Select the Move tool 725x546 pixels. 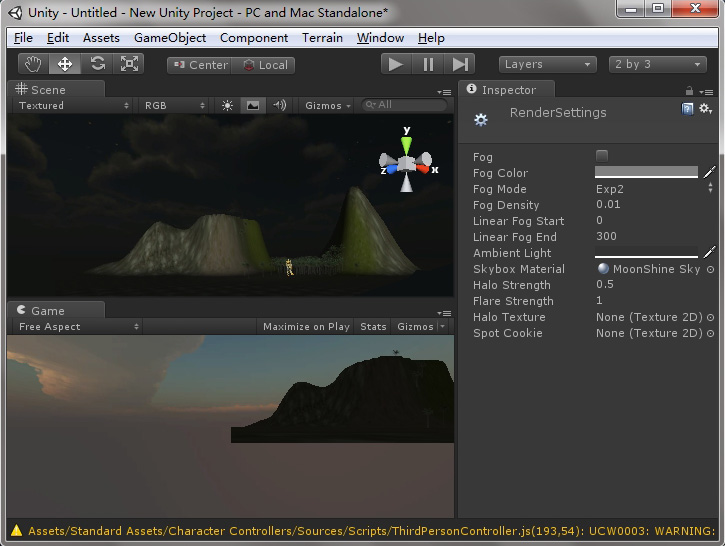[65, 64]
